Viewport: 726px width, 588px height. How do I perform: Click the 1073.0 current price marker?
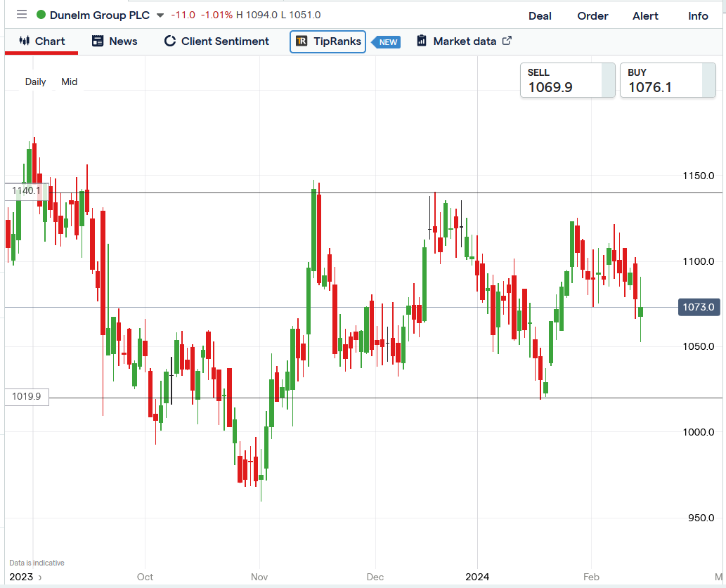(x=699, y=307)
